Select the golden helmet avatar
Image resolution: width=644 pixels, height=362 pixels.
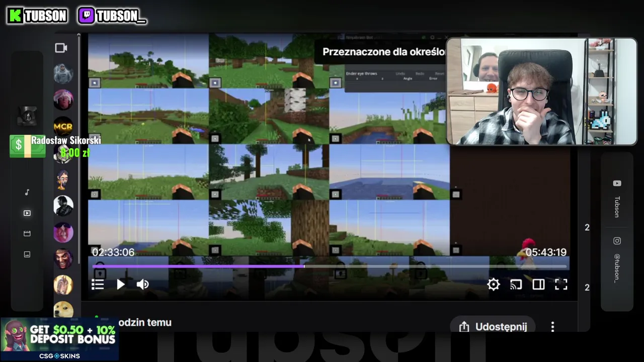[63, 285]
